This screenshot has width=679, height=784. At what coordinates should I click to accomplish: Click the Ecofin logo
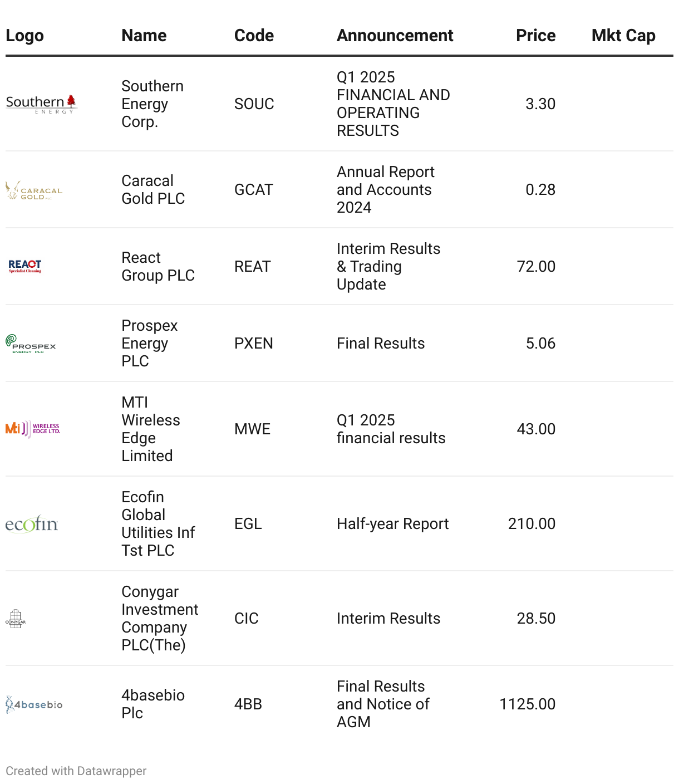[32, 524]
